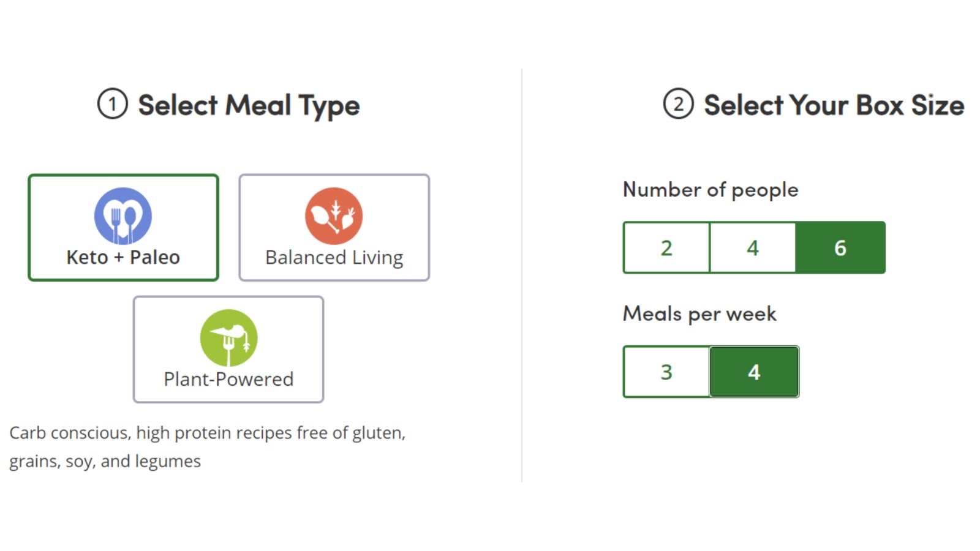Click the green Plant-Powered carrot icon
Image resolution: width=980 pixels, height=551 pixels.
click(x=228, y=338)
